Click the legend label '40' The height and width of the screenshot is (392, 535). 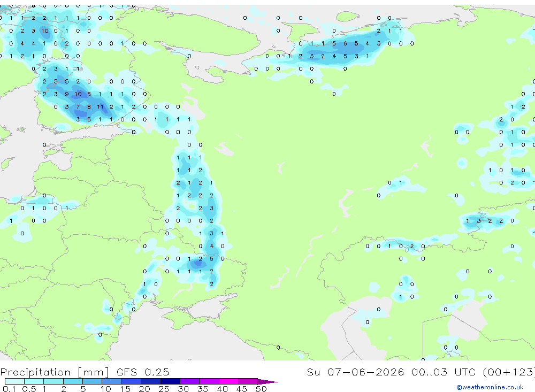coord(222,389)
